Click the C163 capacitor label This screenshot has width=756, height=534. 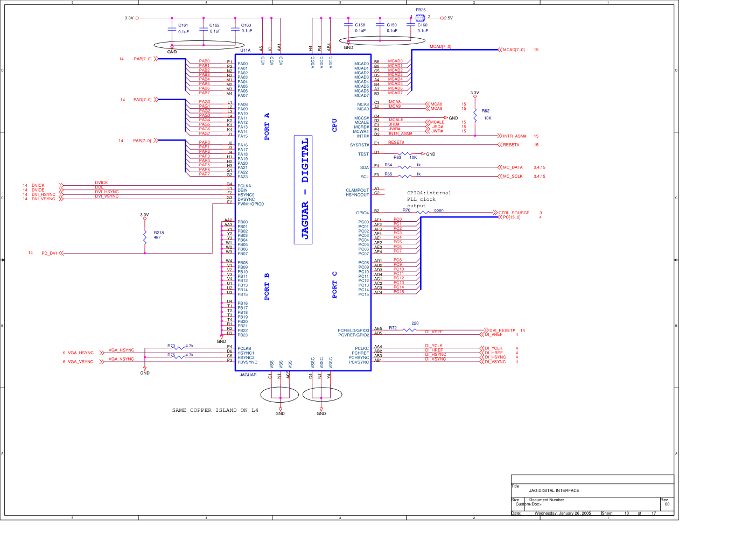pos(246,25)
